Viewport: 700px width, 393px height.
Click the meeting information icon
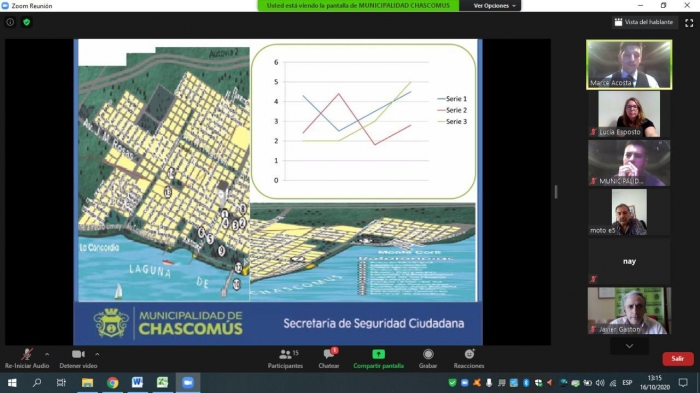click(x=10, y=22)
